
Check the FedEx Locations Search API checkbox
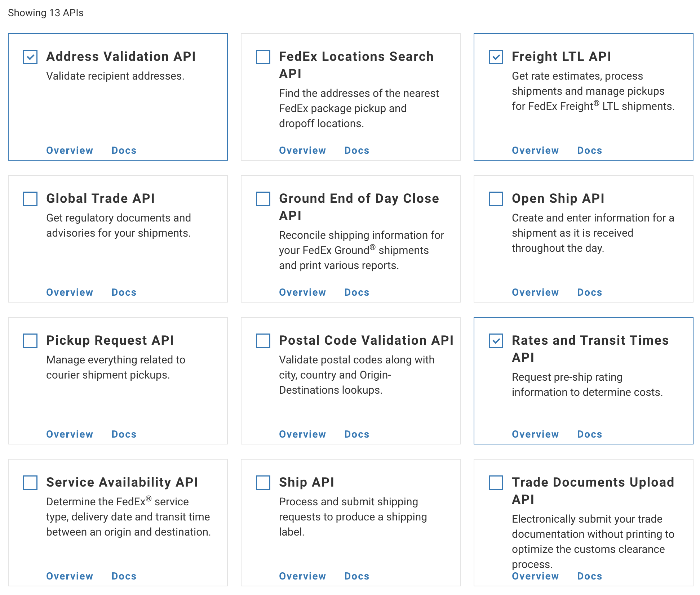263,57
